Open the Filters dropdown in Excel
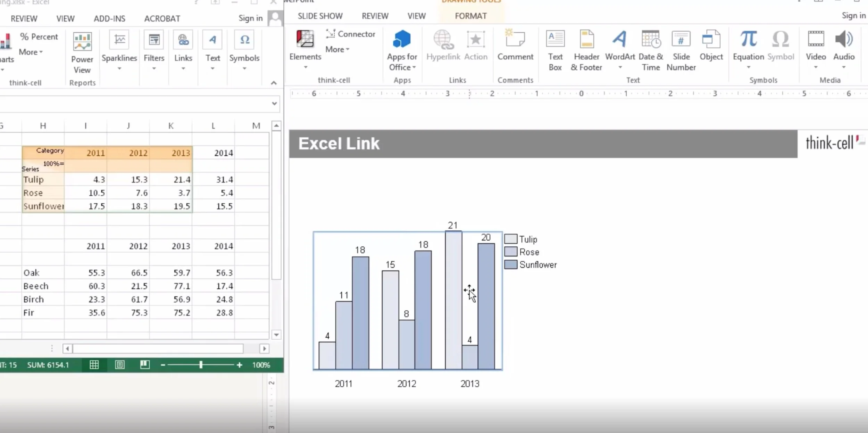Image resolution: width=868 pixels, height=433 pixels. click(154, 68)
